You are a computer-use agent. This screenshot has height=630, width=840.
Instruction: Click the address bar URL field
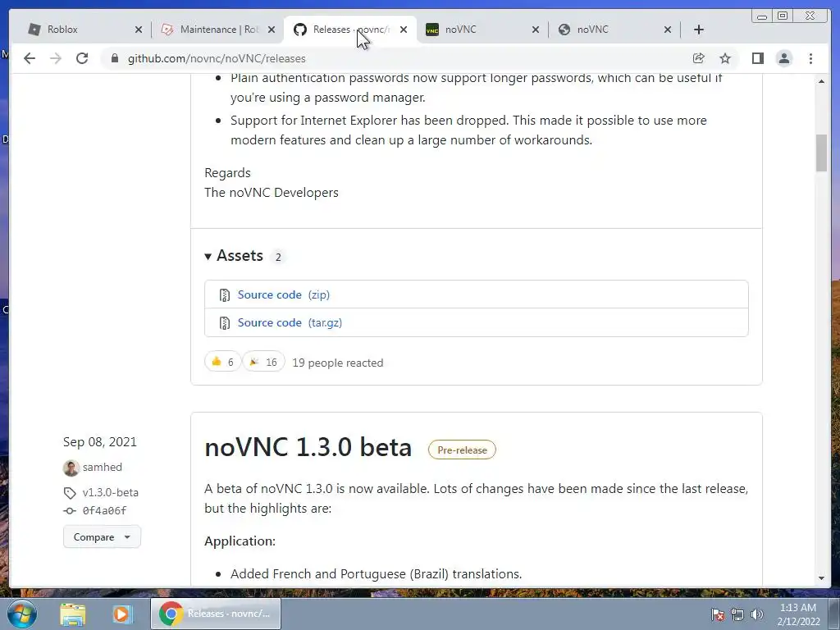point(396,58)
